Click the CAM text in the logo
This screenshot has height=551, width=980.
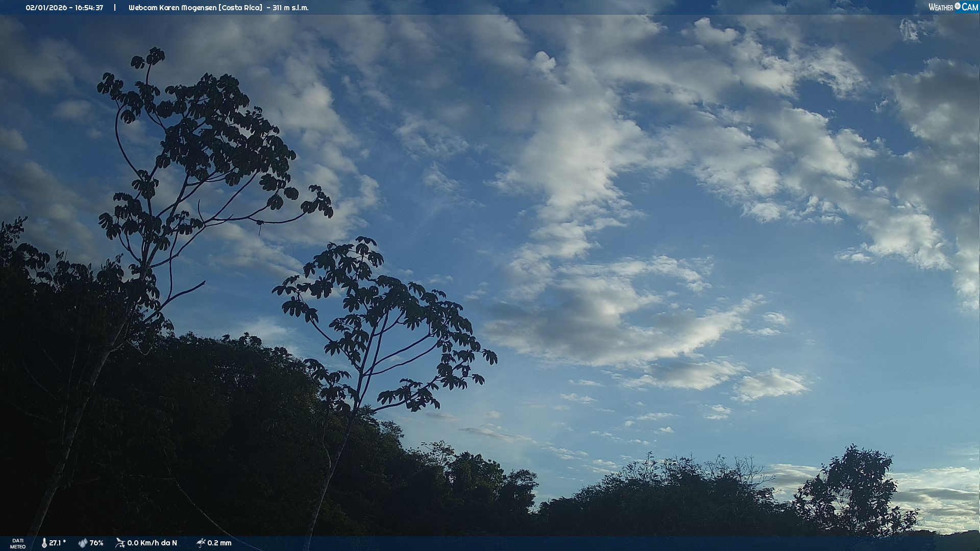[x=970, y=7]
